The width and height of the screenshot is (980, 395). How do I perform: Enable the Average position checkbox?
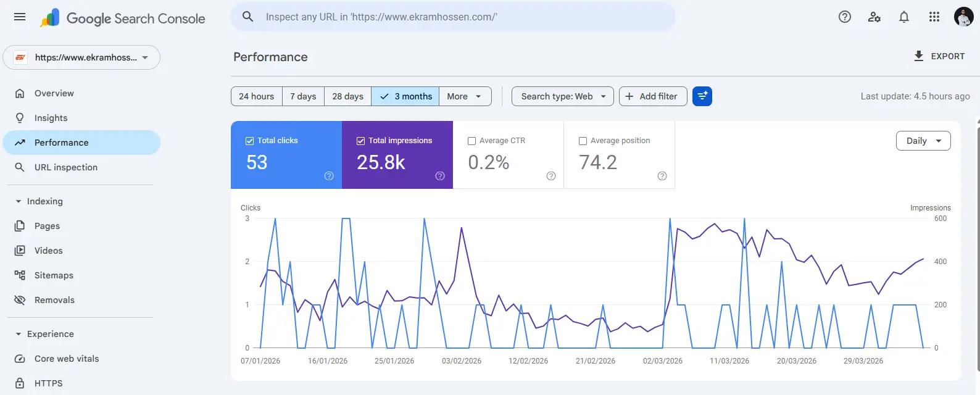[x=583, y=141]
